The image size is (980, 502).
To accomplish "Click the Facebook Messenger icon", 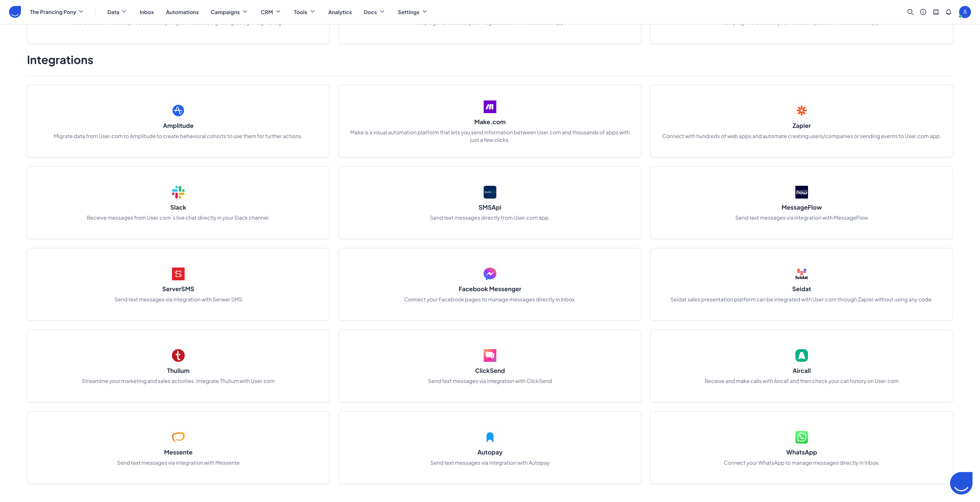I will (x=490, y=274).
